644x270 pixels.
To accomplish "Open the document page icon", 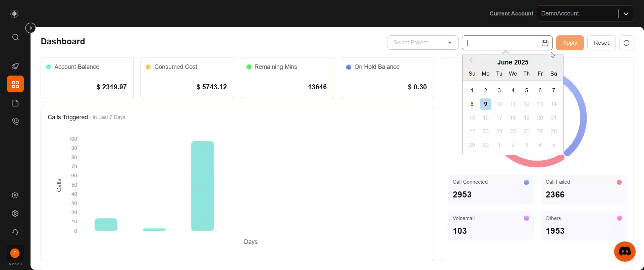I will [15, 103].
